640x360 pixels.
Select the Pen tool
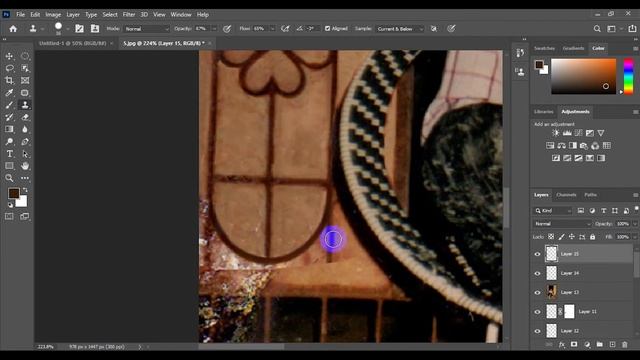tap(25, 142)
